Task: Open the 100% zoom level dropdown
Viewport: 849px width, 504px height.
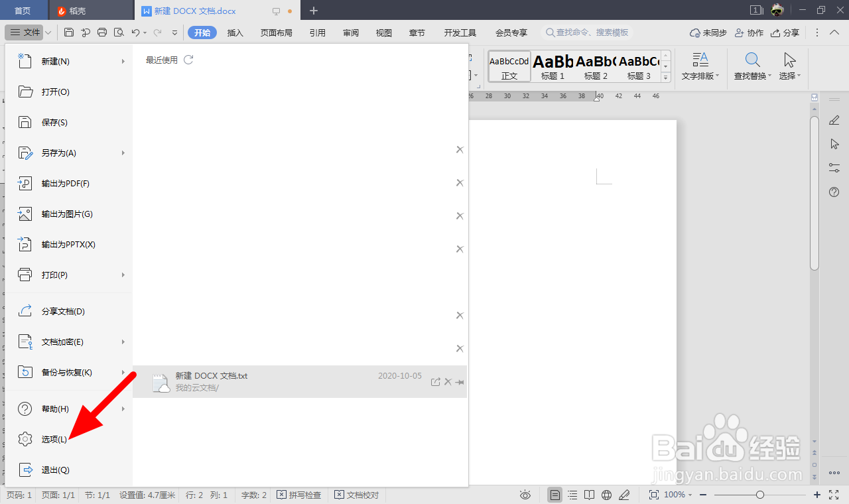Action: point(678,495)
